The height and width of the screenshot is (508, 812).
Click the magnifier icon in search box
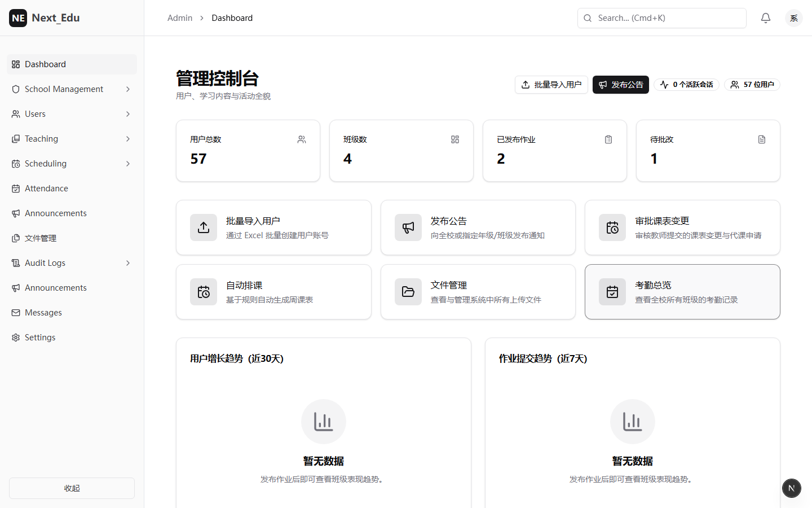pos(588,18)
